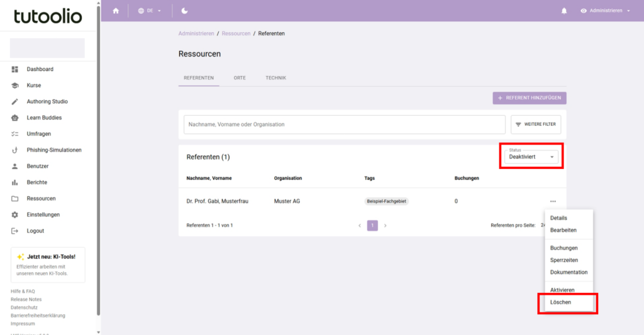The width and height of the screenshot is (644, 335).
Task: Open Release Notes link
Action: click(x=26, y=300)
